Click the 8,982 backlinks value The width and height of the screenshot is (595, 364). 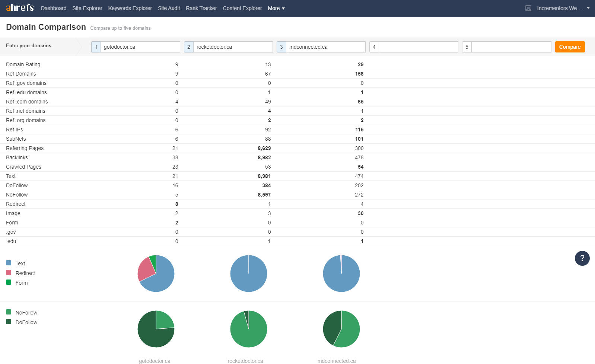click(264, 157)
